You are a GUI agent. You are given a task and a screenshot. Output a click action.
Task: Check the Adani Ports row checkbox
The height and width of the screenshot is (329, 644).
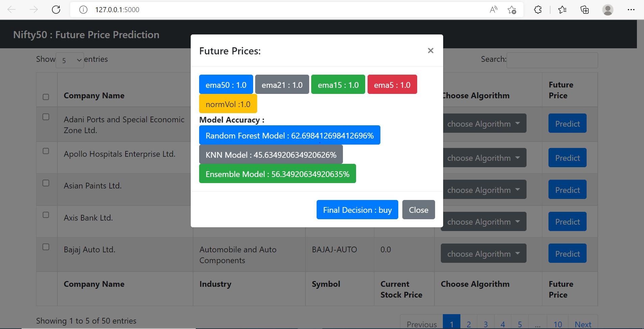(x=46, y=117)
